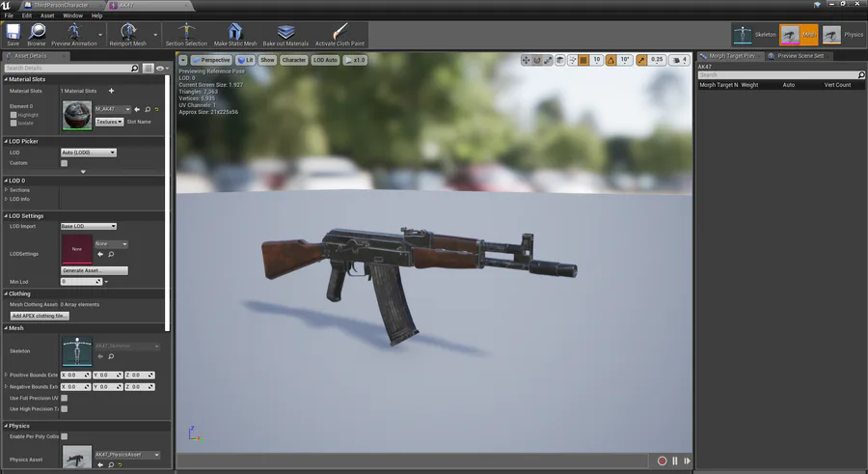Screen dimensions: 868x474
Task: Select the rotate gizmo mode
Action: (536, 60)
